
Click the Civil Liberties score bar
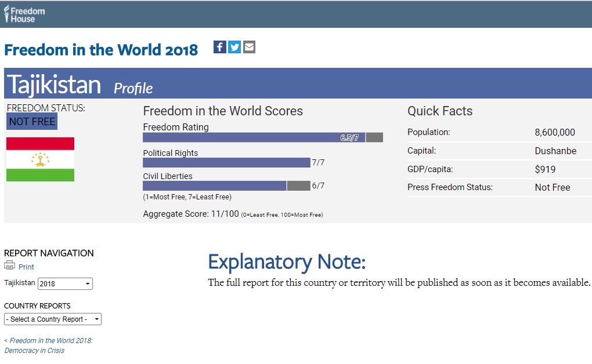[x=215, y=185]
